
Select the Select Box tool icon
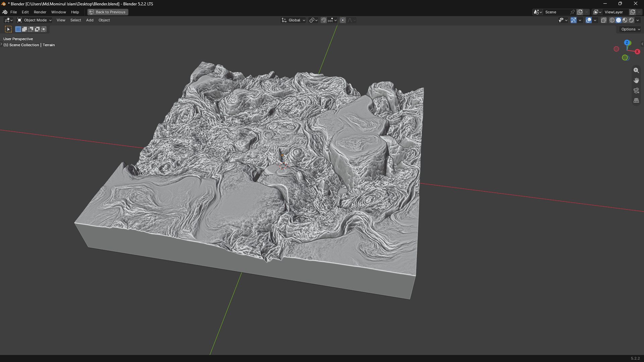pyautogui.click(x=8, y=29)
